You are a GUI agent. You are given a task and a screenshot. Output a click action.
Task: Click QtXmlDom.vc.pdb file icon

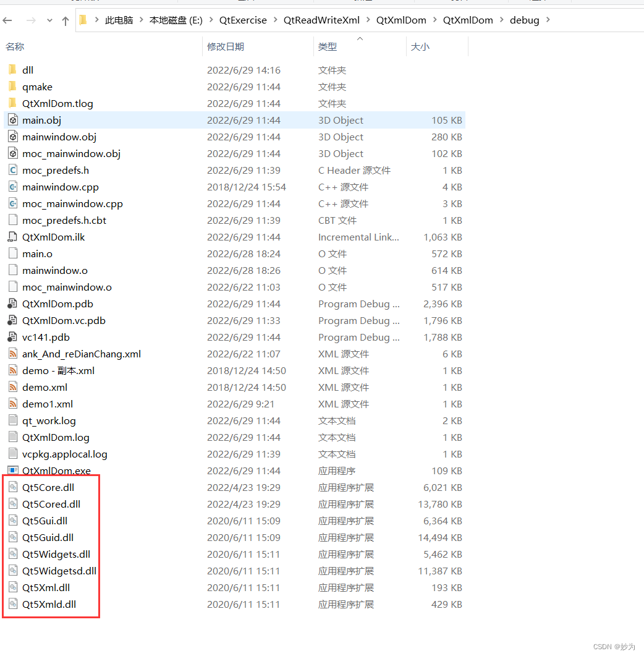tap(12, 320)
